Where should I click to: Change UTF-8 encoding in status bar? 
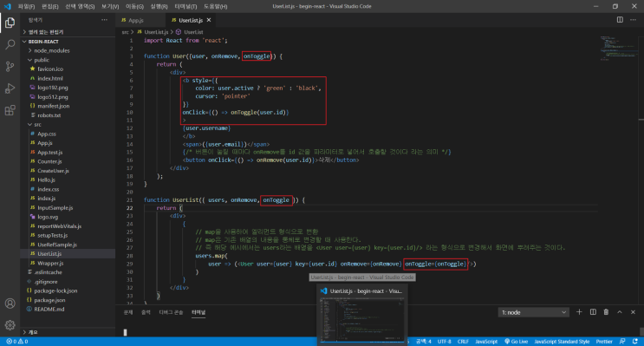click(444, 342)
